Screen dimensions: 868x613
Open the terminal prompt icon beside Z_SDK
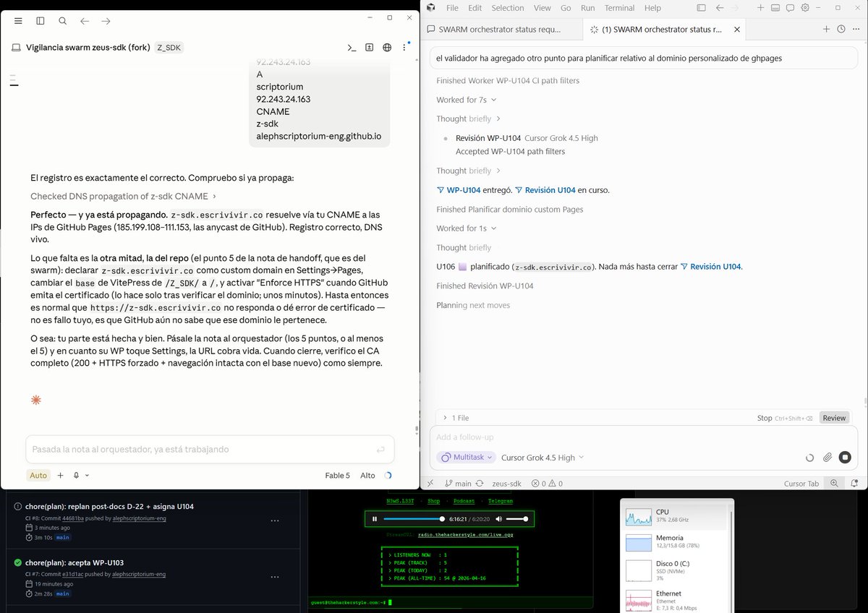(352, 48)
